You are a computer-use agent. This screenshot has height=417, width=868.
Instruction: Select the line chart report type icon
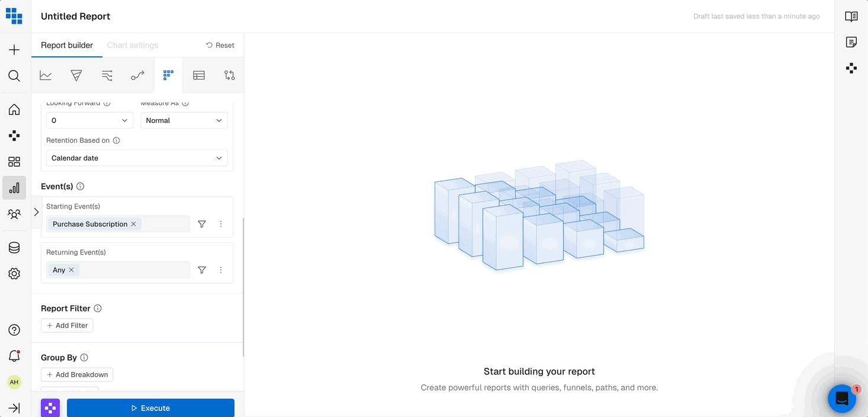pos(46,75)
